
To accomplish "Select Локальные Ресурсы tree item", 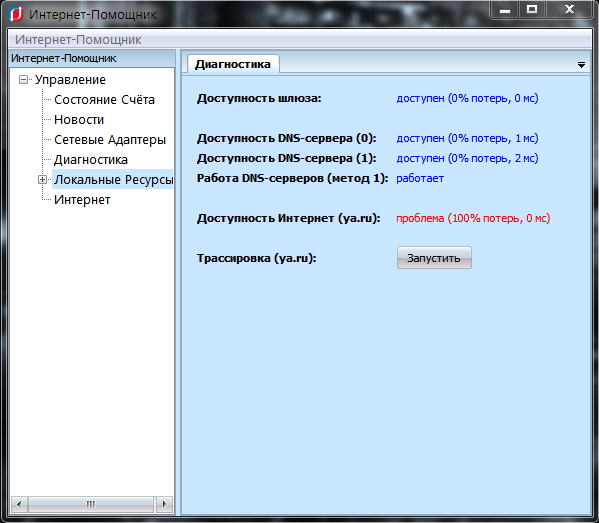I will coord(113,180).
